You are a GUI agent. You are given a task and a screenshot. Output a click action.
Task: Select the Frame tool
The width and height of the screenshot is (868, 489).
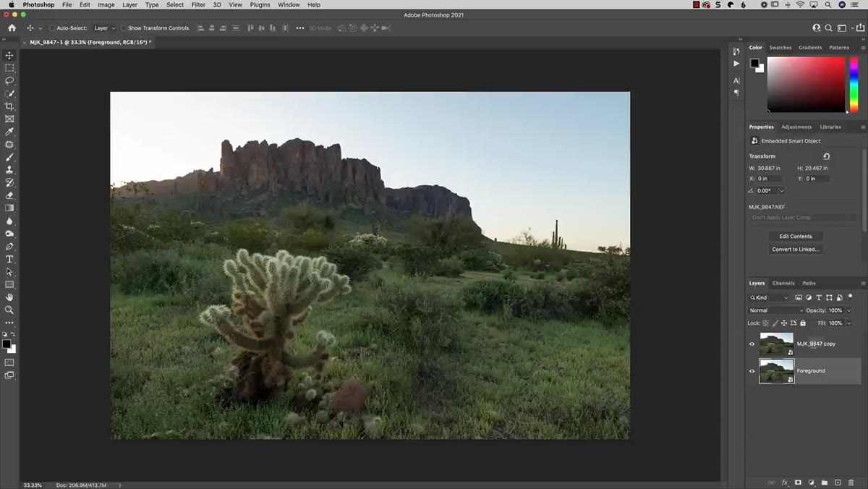(x=9, y=119)
